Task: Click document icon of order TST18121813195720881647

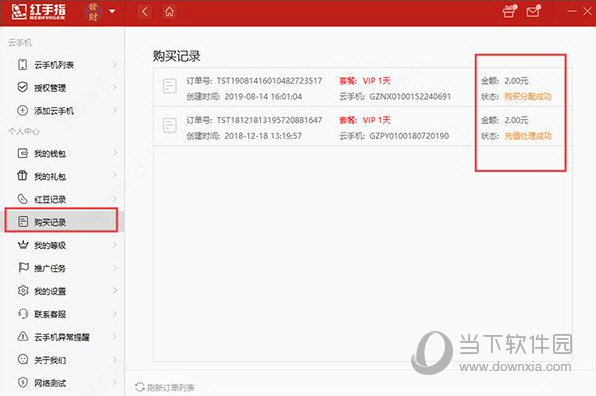Action: click(x=170, y=125)
